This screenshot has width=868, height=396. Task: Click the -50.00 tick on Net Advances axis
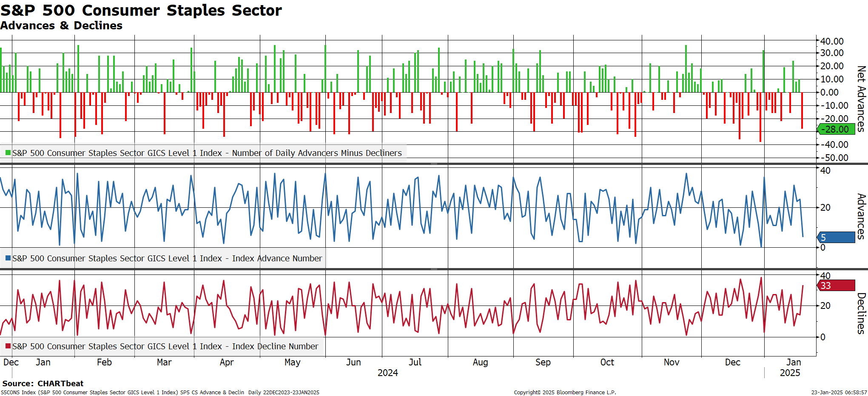[x=834, y=158]
